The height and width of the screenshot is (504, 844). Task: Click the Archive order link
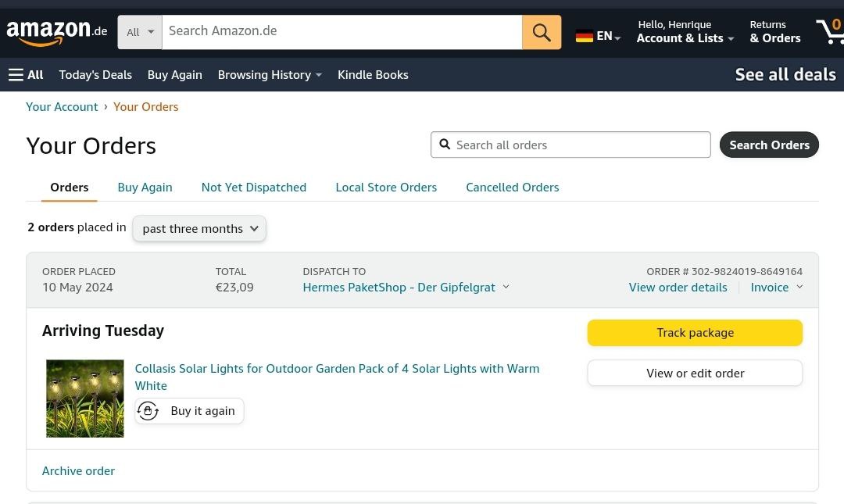[x=78, y=471]
